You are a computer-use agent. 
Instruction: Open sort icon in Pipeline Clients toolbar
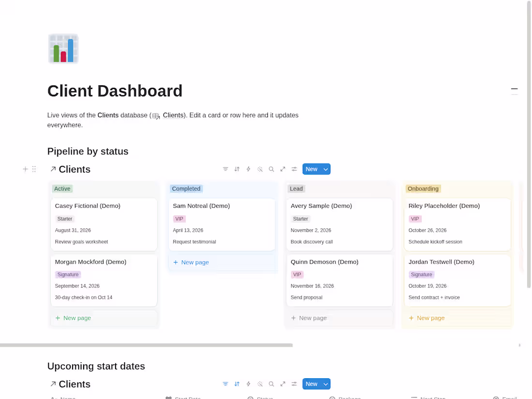tap(237, 169)
